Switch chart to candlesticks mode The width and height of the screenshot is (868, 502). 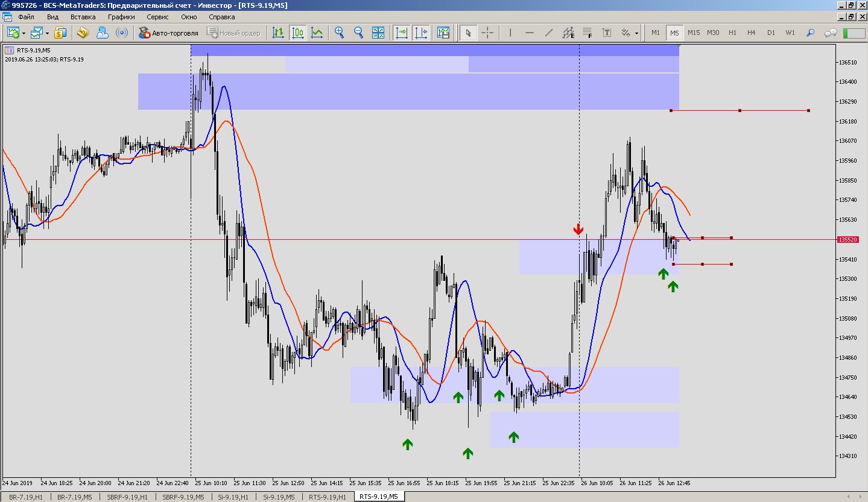pyautogui.click(x=297, y=33)
